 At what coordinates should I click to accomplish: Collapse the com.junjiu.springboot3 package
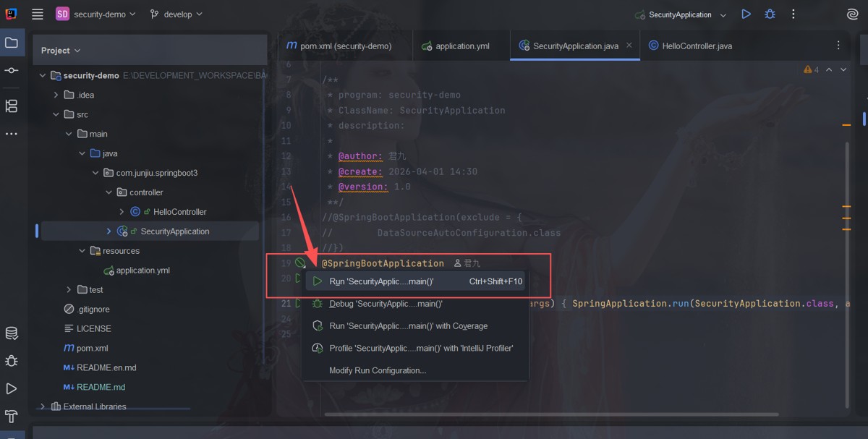tap(95, 173)
